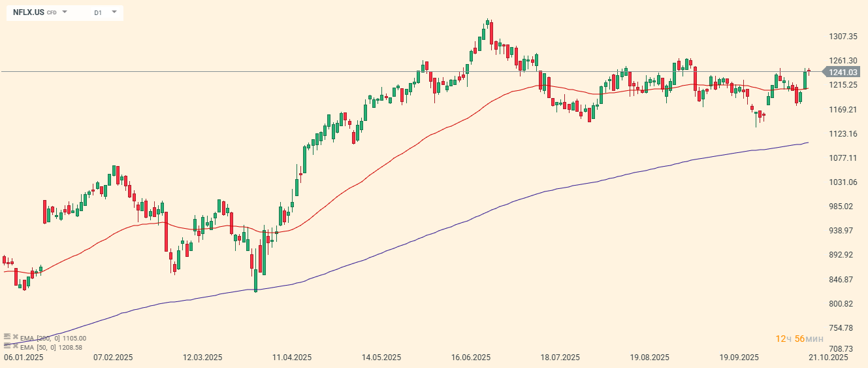Click the 21.10.2025 date label
The height and width of the screenshot is (368, 868).
[828, 358]
